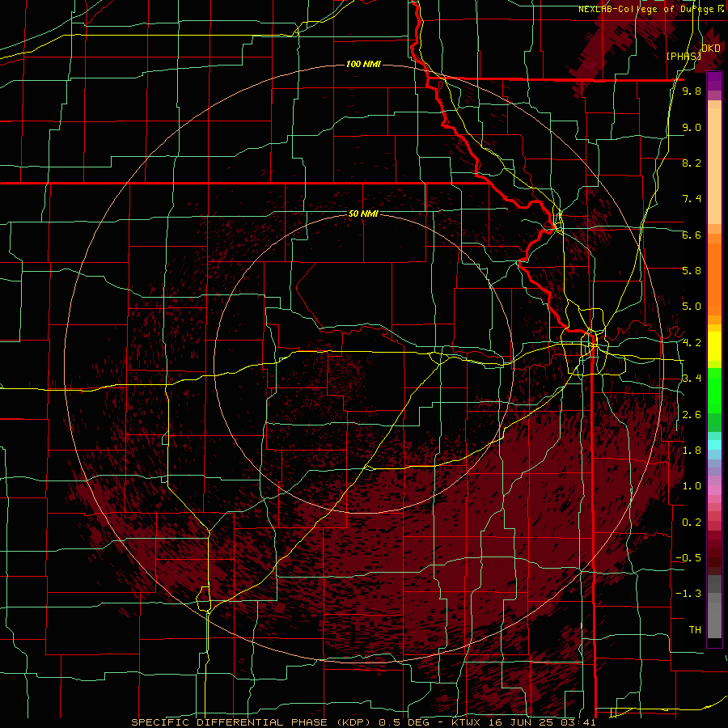Click the 8.2 value on color scale
Screen dimensions: 728x728
(x=692, y=163)
